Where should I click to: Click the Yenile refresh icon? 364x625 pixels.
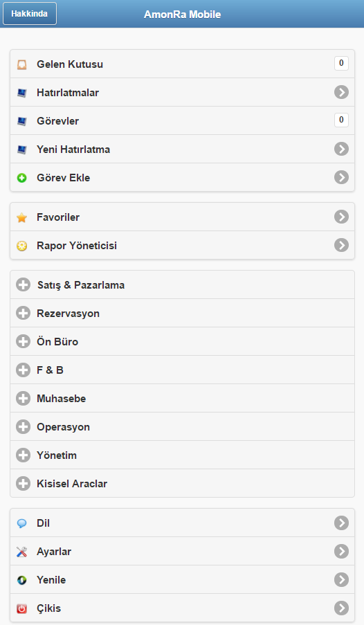click(22, 580)
